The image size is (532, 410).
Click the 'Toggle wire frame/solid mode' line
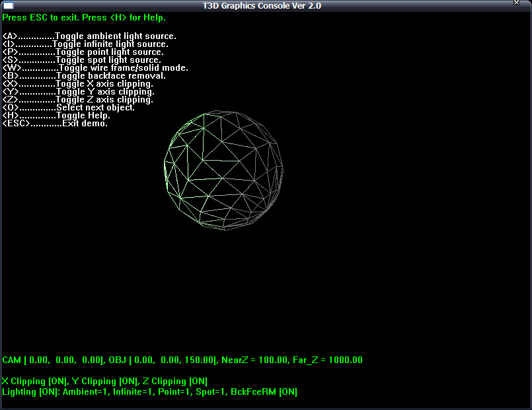[x=95, y=68]
